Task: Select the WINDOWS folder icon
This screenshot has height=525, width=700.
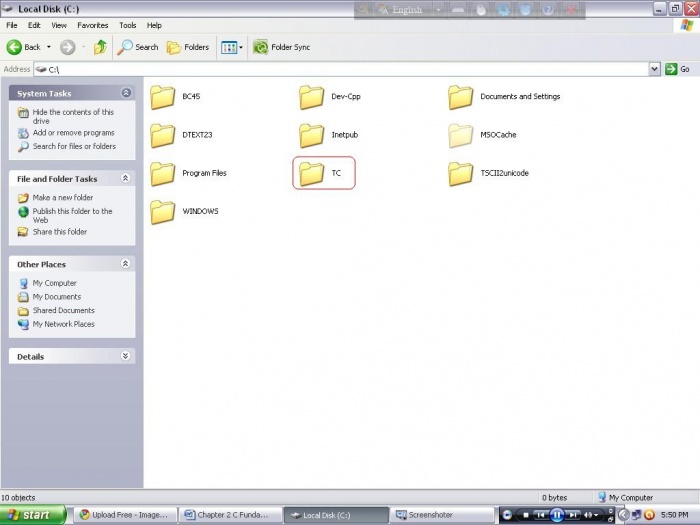Action: coord(163,212)
